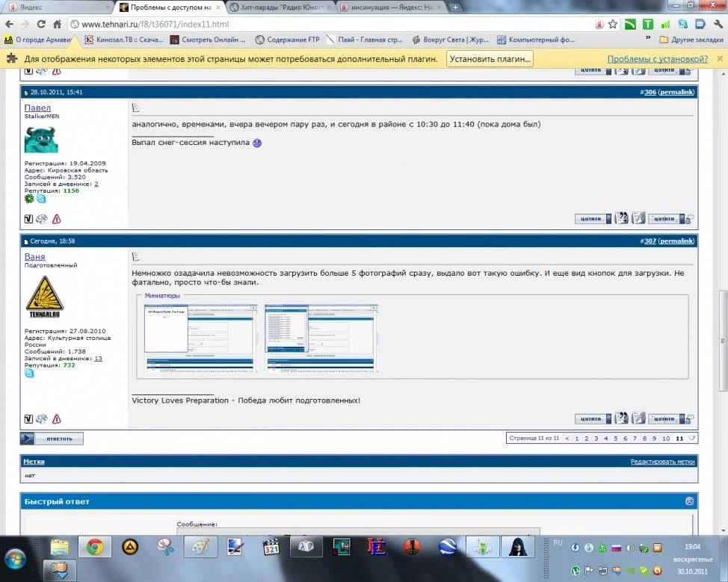Open the Skype extension in the toolbar
Image resolution: width=728 pixels, height=582 pixels.
coord(682,24)
